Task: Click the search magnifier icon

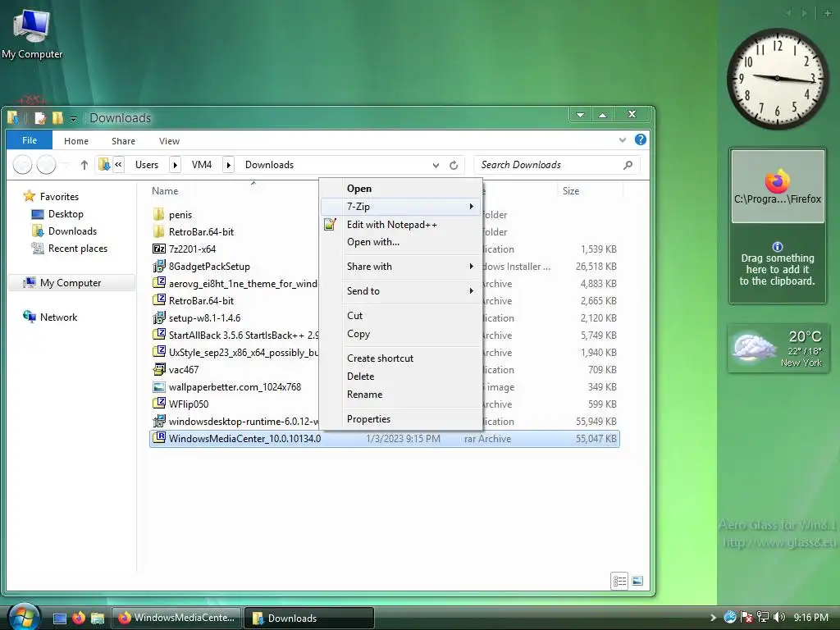Action: (x=628, y=165)
